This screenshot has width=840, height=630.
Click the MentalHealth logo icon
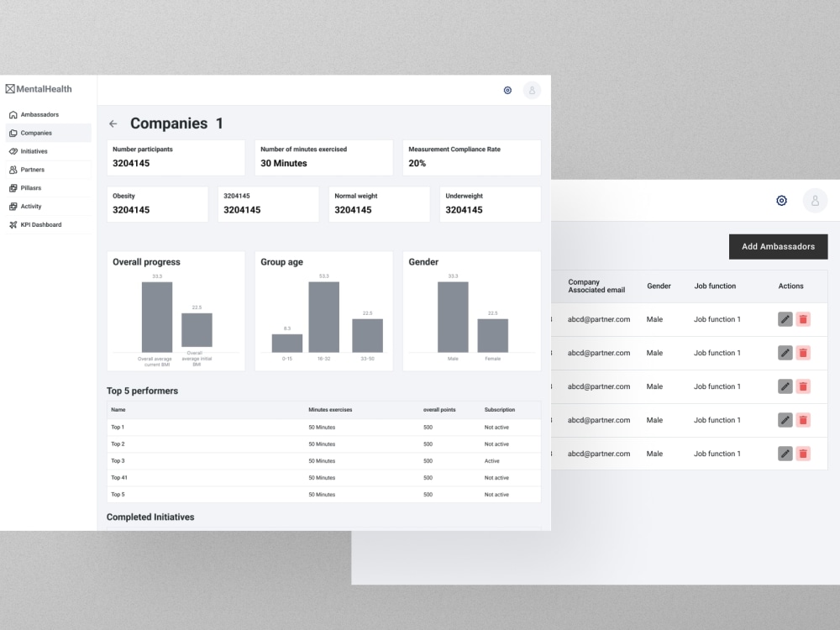click(x=10, y=89)
